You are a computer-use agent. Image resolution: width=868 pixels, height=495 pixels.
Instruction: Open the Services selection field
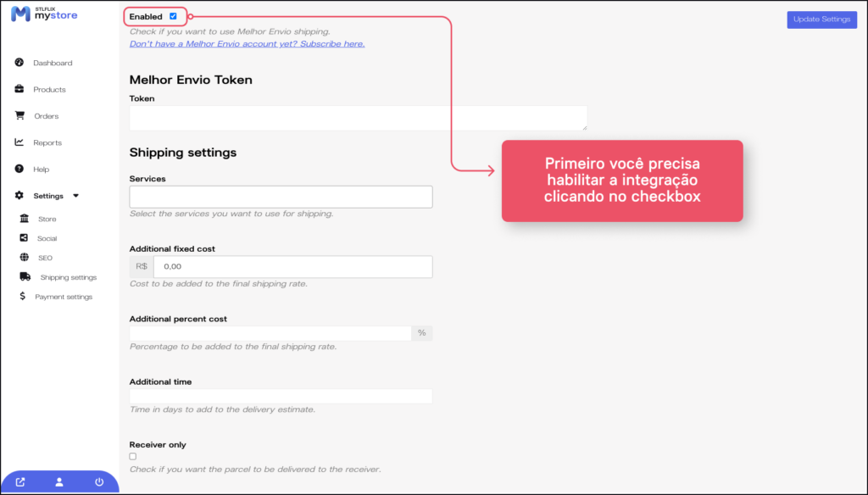tap(281, 197)
